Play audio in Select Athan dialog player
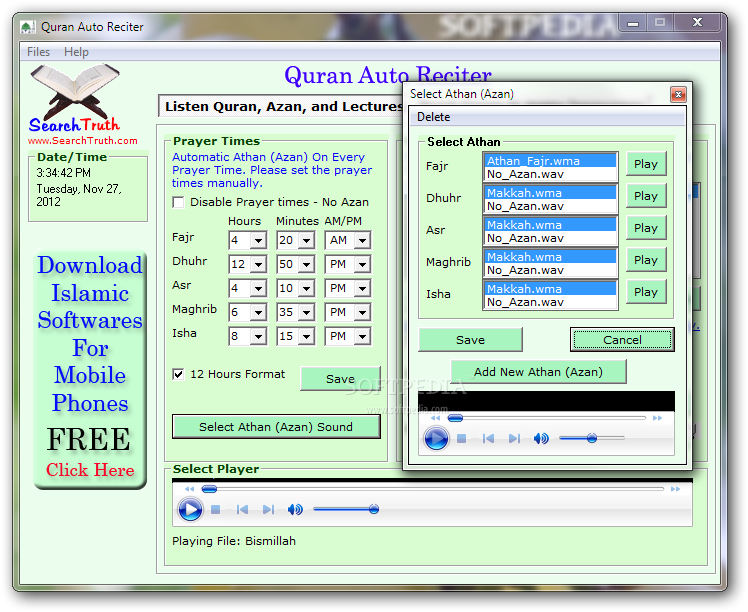Viewport: 748px width, 612px height. pos(436,438)
